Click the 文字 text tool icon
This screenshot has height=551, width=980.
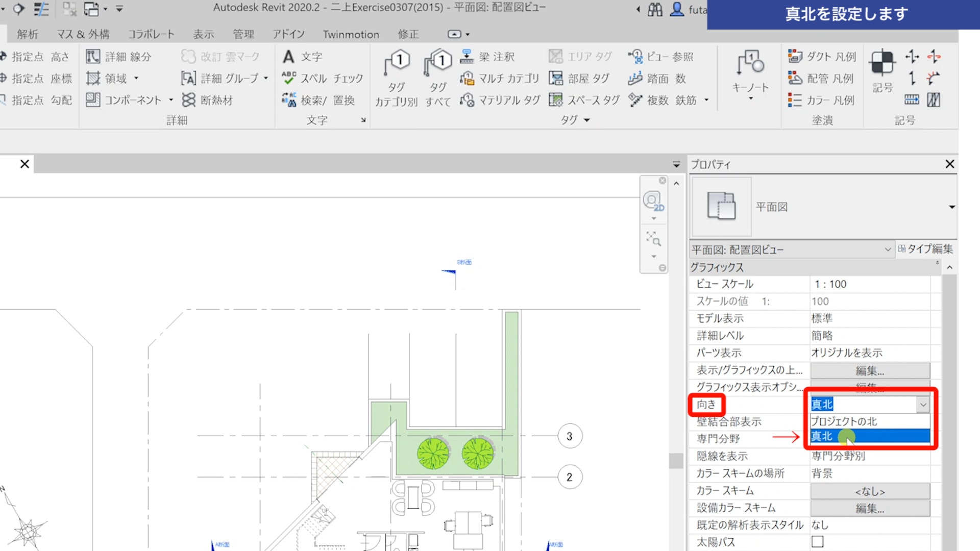click(289, 57)
